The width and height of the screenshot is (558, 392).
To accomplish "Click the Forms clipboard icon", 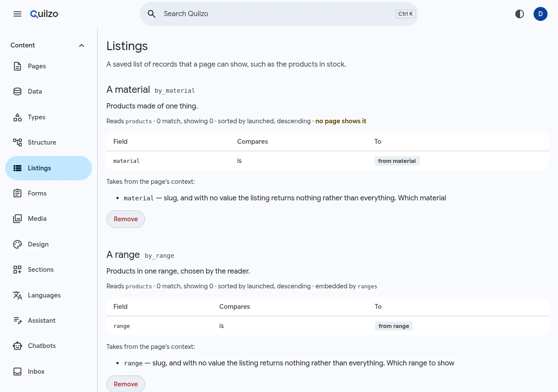I will point(17,193).
